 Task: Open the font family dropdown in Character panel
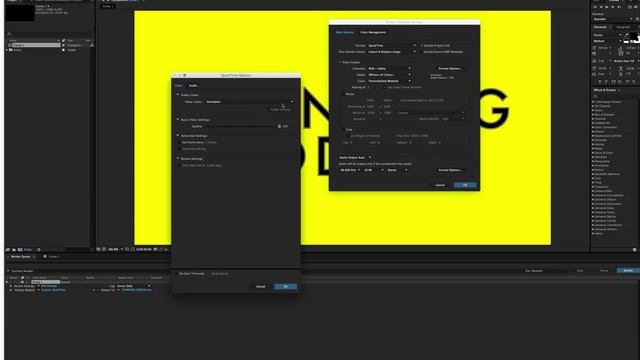(x=607, y=35)
